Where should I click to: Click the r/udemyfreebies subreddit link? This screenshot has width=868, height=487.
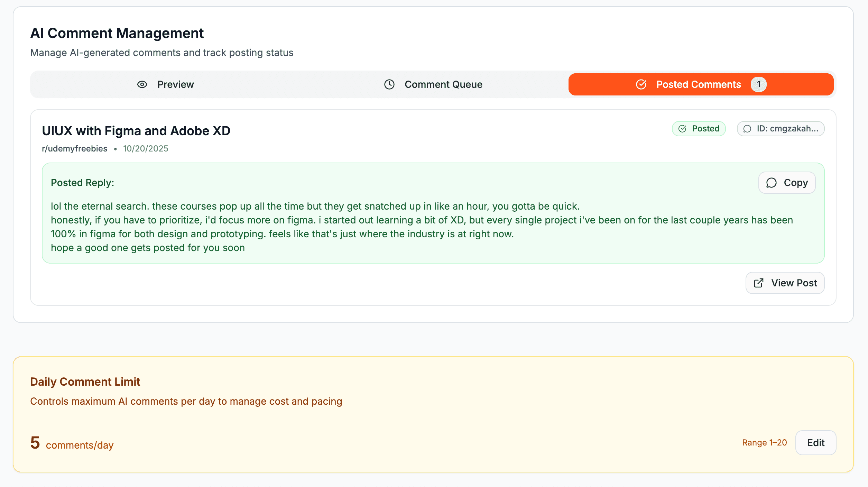click(74, 148)
